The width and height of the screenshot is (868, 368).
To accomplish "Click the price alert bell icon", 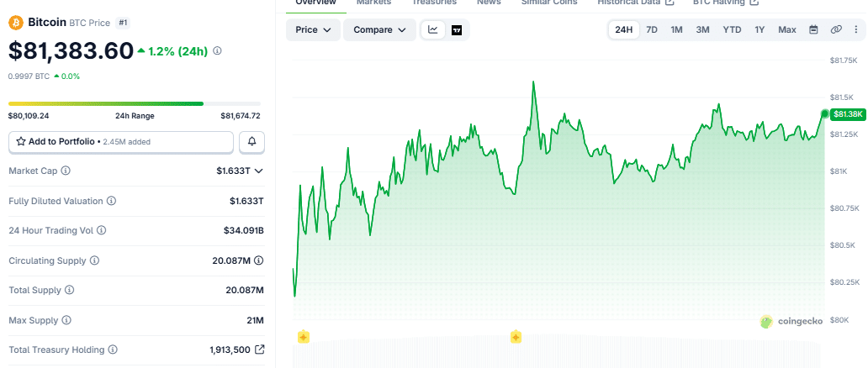I will tap(251, 142).
